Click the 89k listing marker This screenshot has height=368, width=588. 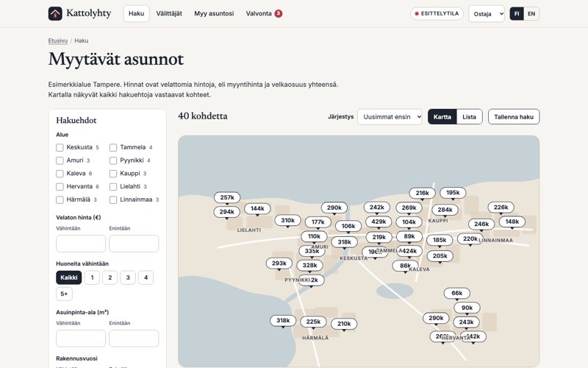[409, 236]
